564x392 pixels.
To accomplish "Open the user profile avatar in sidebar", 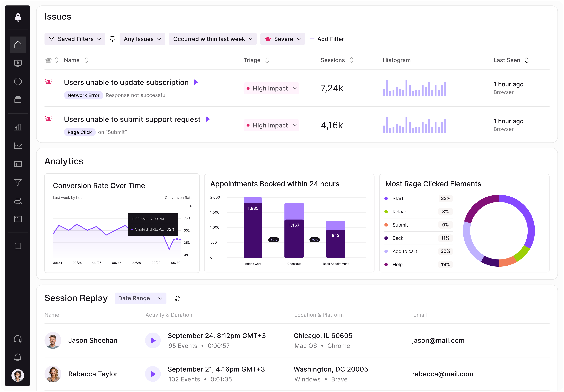I will click(18, 375).
